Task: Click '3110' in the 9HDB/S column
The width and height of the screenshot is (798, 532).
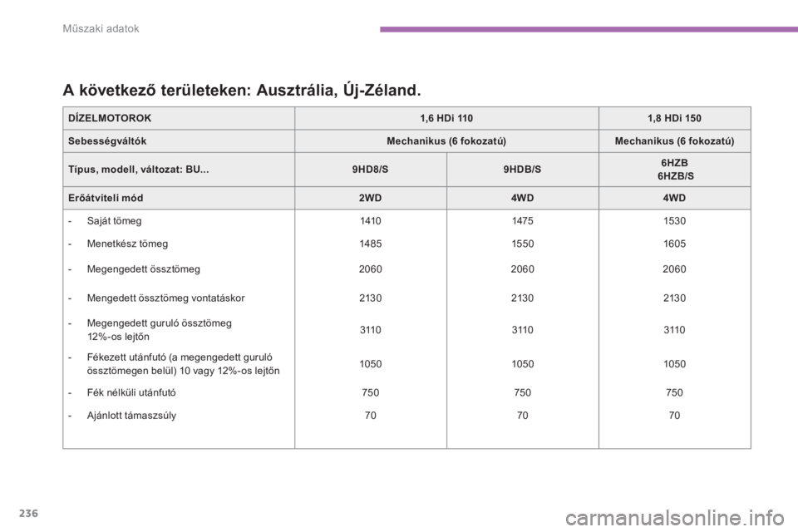Action: pyautogui.click(x=523, y=330)
